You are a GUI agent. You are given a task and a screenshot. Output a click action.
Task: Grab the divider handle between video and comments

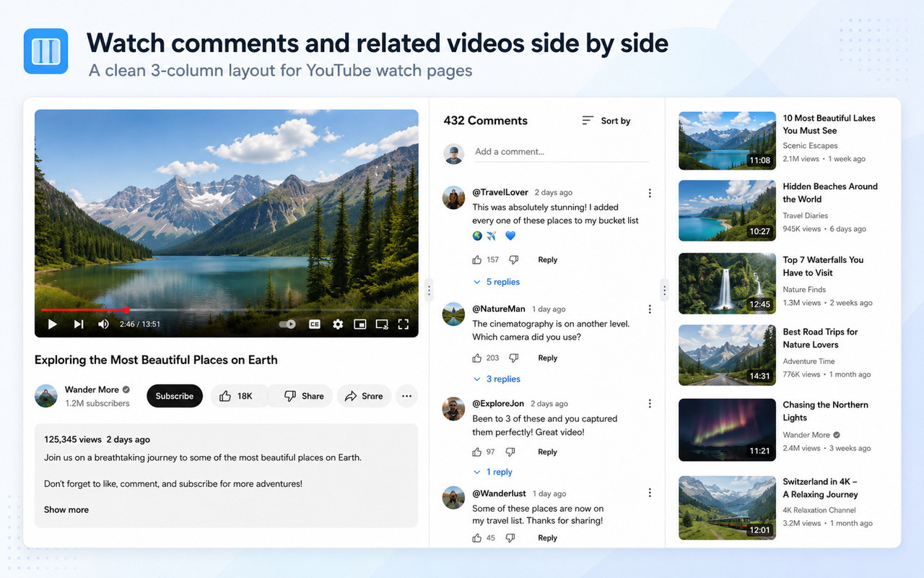429,290
